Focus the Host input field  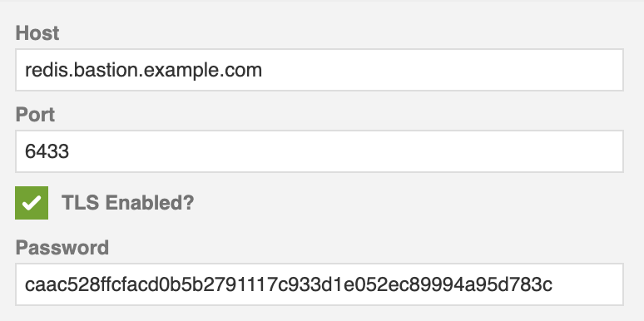[x=320, y=70]
